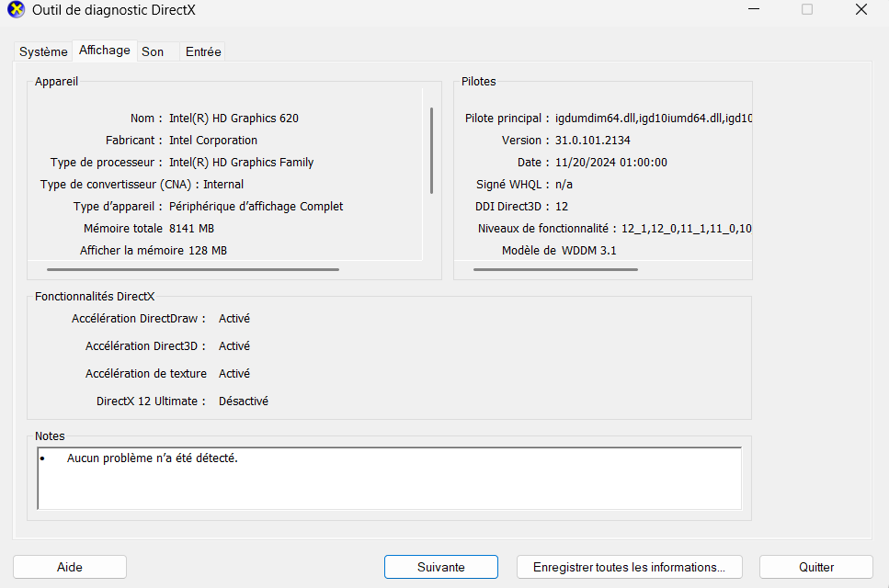The width and height of the screenshot is (889, 588).
Task: Click the Aide button
Action: [x=70, y=567]
